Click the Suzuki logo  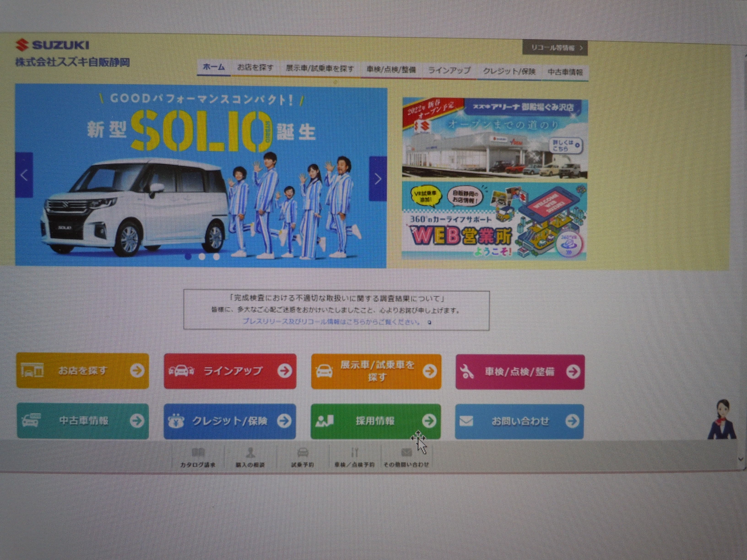(x=53, y=45)
